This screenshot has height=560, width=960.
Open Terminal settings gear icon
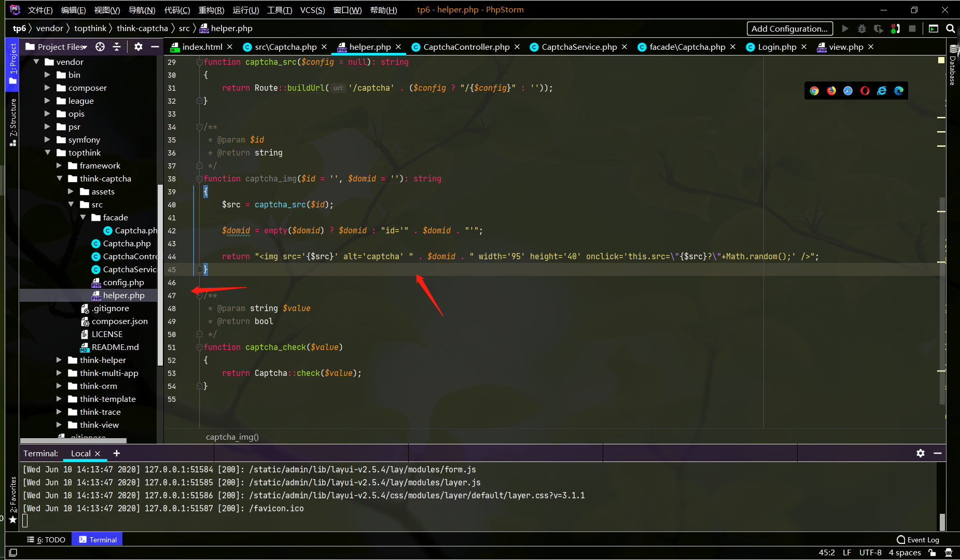(921, 453)
